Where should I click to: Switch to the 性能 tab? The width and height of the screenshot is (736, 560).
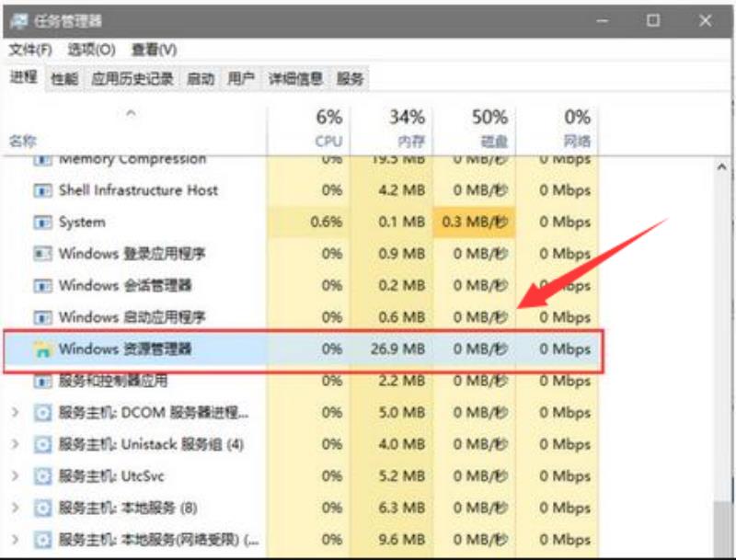pos(64,79)
